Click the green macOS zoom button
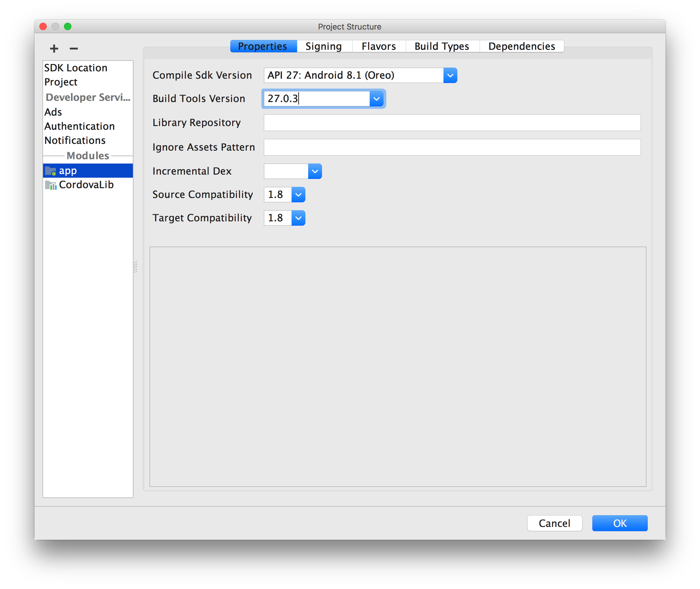 [x=68, y=26]
